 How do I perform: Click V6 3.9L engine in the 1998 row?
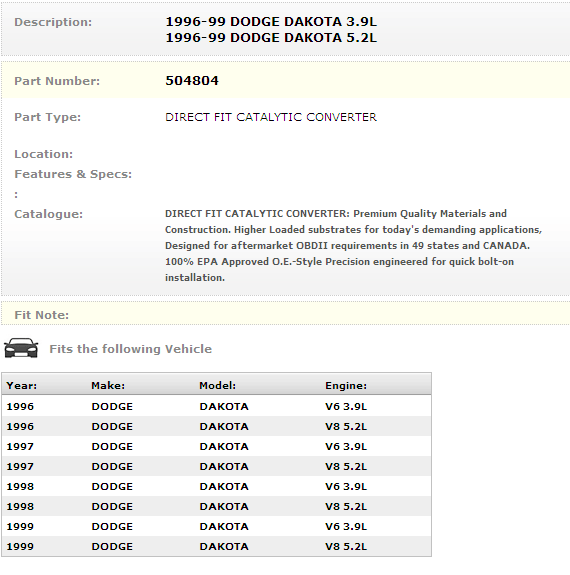point(346,486)
